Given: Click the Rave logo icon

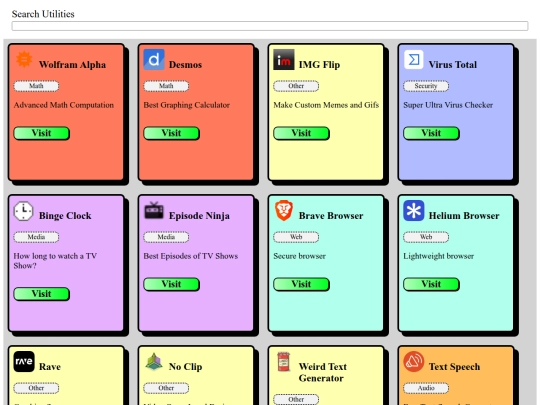Looking at the screenshot, I should click(24, 361).
